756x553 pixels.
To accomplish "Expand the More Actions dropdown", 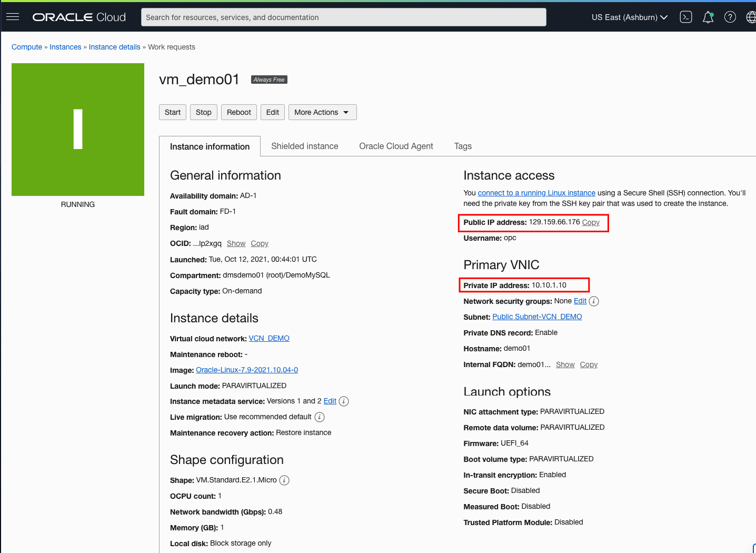I will point(322,112).
